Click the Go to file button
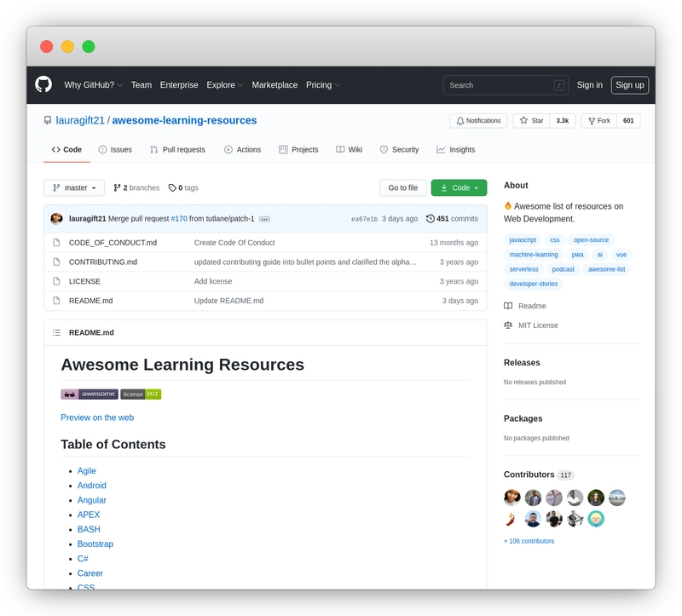Screen dimensions: 682x616 tap(402, 187)
